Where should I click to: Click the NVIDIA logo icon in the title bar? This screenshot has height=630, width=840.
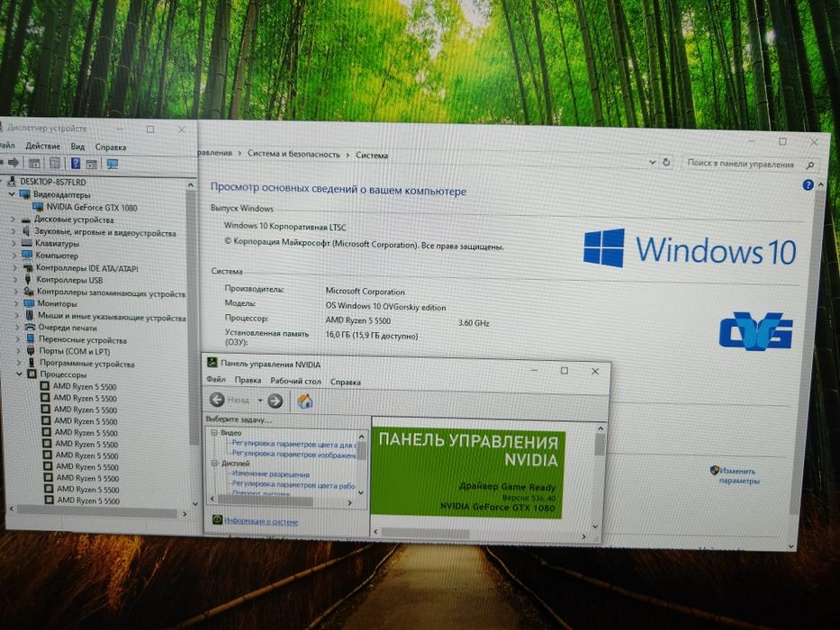coord(212,363)
